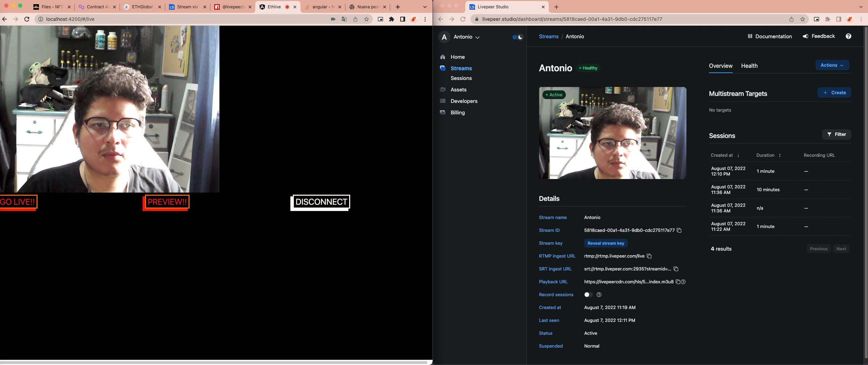Click the horizontal scrollbar in left window
The height and width of the screenshot is (365, 868).
pyautogui.click(x=214, y=362)
